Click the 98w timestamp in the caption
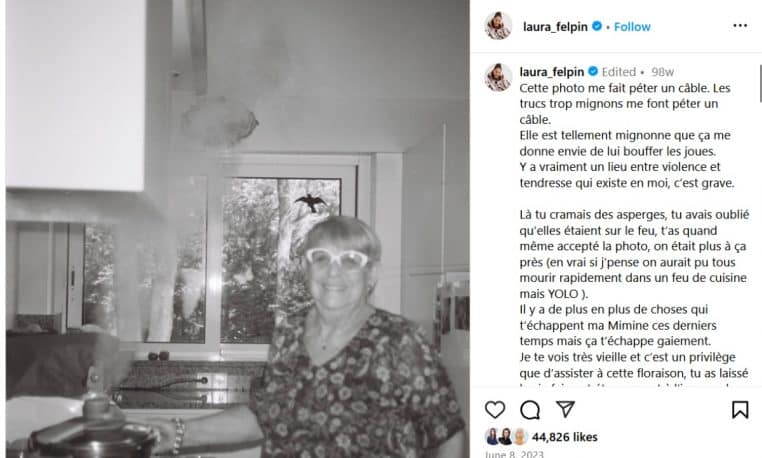This screenshot has height=458, width=762. 662,72
